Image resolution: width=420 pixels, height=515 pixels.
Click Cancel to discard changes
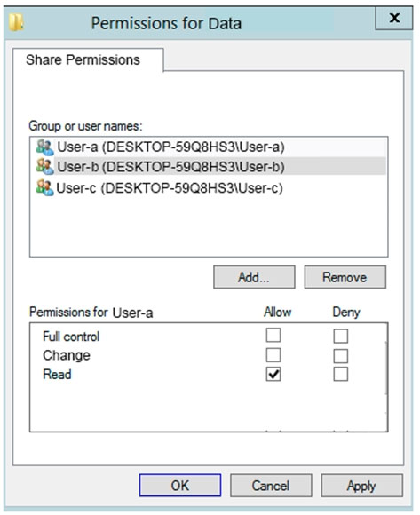click(x=271, y=486)
